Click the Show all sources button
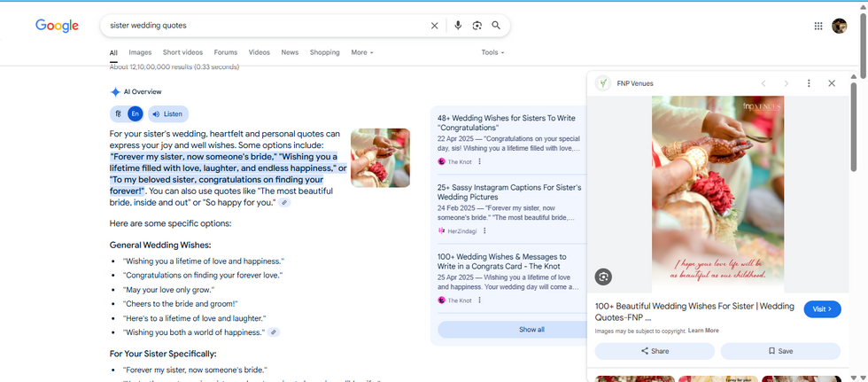 [x=513, y=330]
